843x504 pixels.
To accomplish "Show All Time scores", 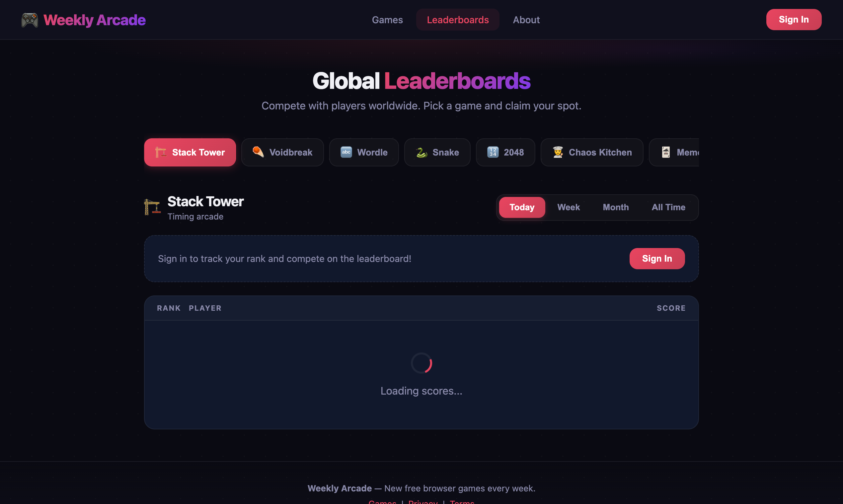I will [668, 207].
